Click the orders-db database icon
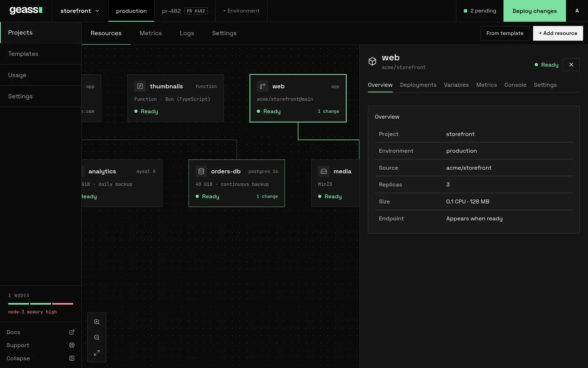The height and width of the screenshot is (368, 588). [201, 171]
